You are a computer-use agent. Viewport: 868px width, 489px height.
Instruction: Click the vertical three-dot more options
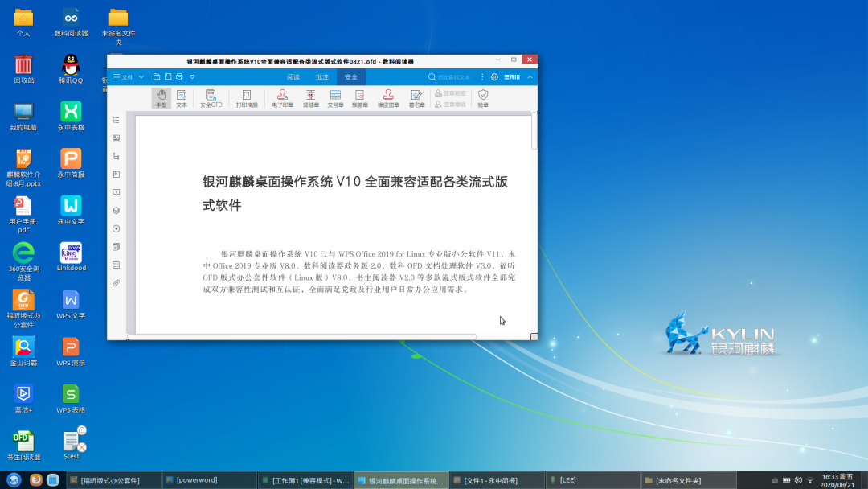482,77
